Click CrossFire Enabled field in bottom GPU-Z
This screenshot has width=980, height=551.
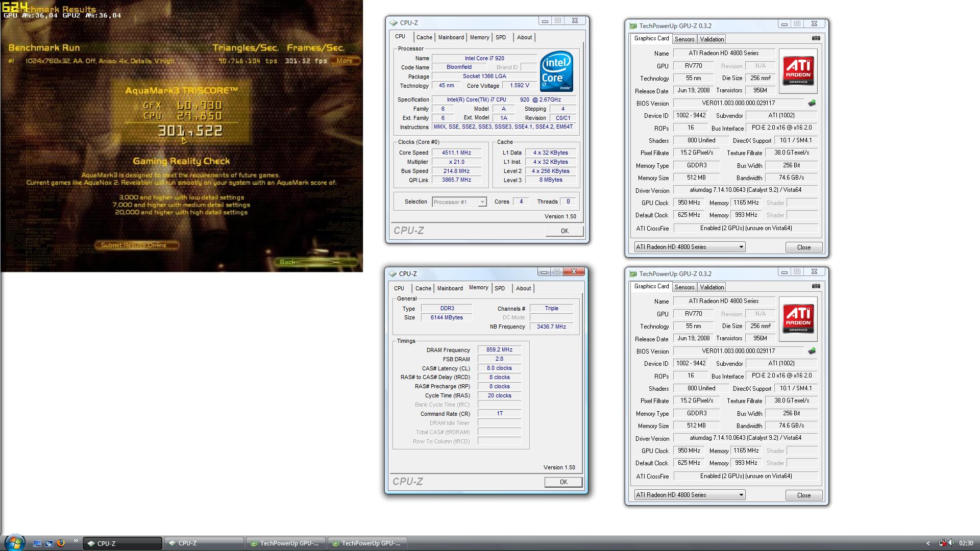(x=746, y=476)
